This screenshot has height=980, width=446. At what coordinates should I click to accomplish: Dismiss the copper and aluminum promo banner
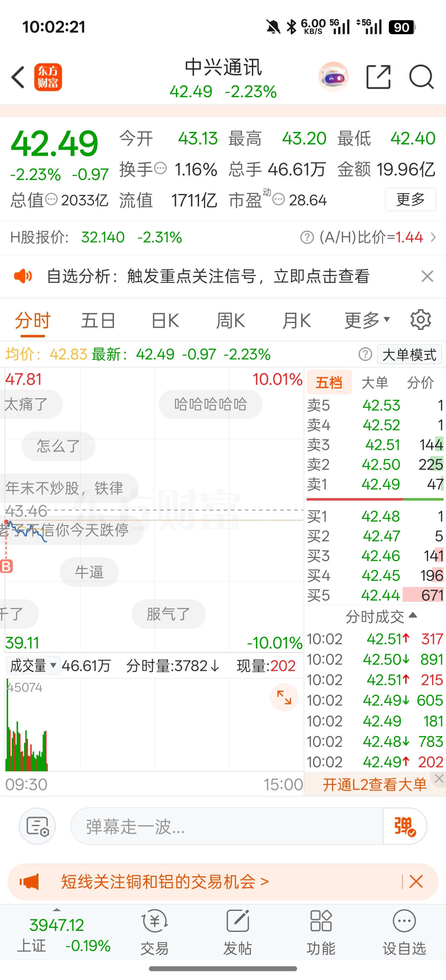[416, 881]
